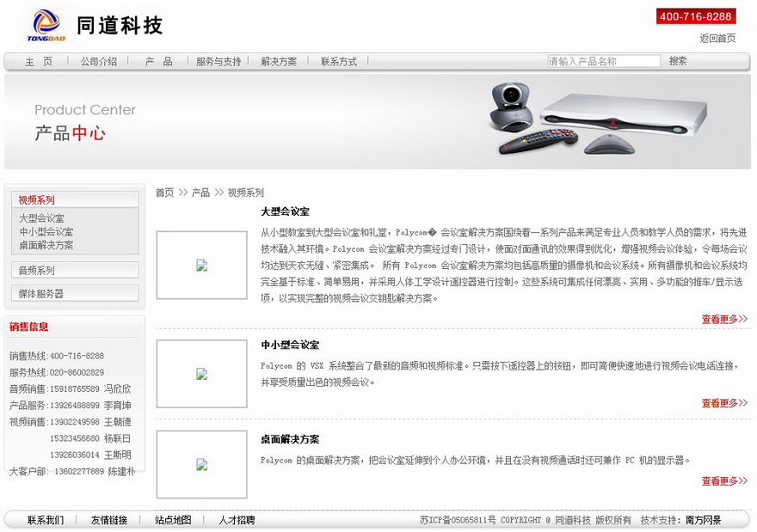
Task: Click the 同道科技 site title
Action: (120, 26)
